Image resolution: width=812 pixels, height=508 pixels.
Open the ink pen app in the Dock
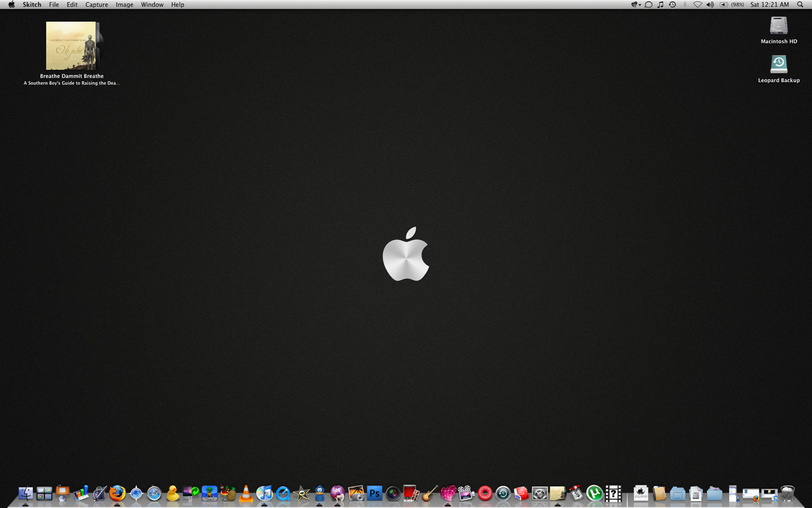pyautogui.click(x=99, y=493)
